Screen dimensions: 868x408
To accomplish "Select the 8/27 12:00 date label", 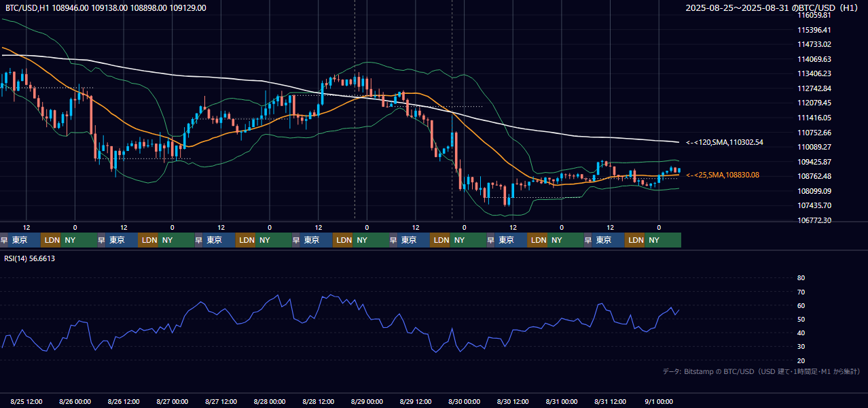I will [x=221, y=402].
